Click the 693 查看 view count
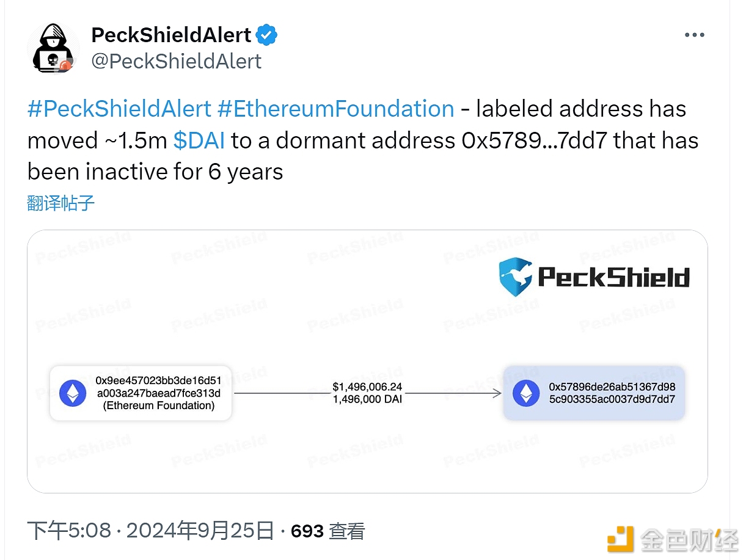 [x=327, y=531]
